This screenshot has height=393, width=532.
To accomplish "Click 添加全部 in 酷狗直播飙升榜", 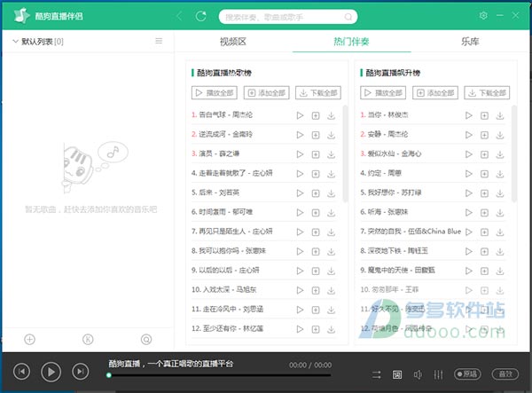I will pyautogui.click(x=435, y=92).
